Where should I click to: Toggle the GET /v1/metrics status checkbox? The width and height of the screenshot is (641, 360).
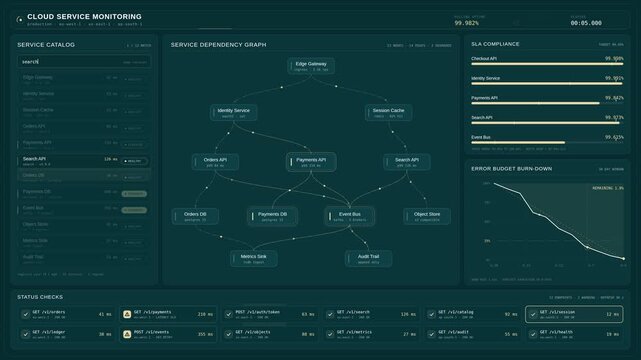pos(330,334)
